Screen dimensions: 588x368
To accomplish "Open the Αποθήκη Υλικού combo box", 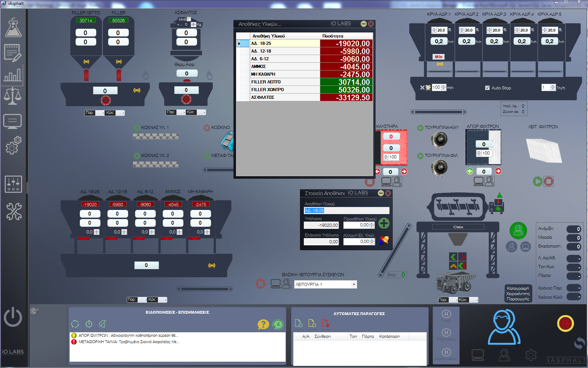I will tap(346, 210).
